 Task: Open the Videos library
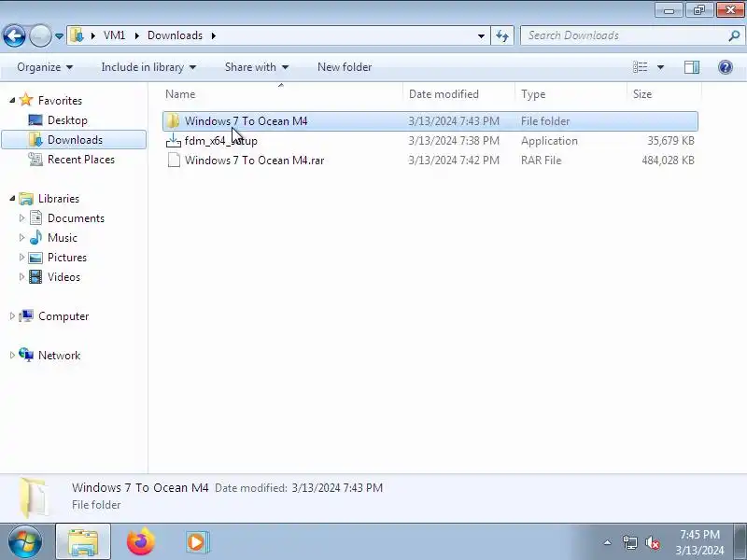(x=63, y=276)
